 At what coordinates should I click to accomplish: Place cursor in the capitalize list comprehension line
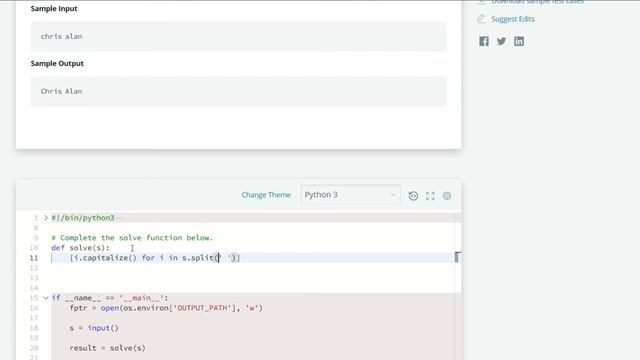pyautogui.click(x=155, y=258)
